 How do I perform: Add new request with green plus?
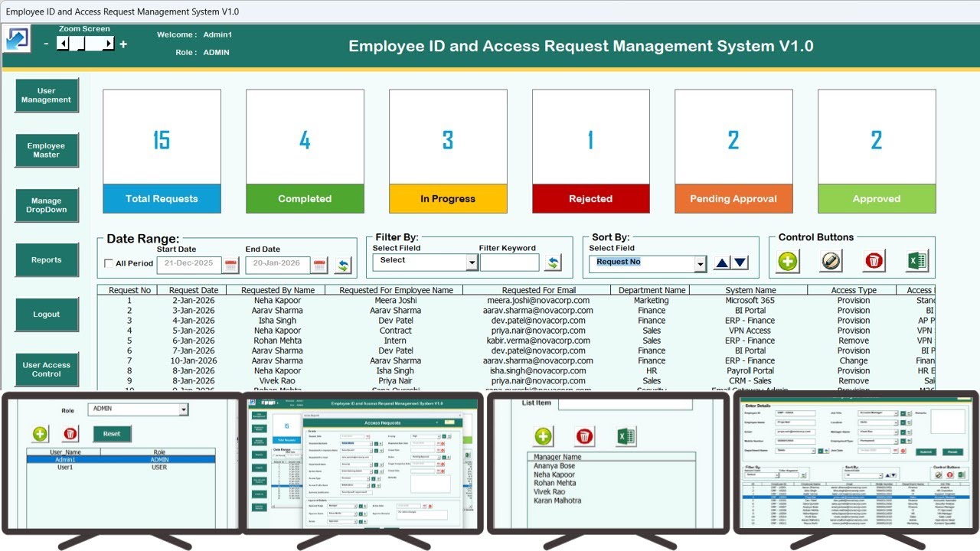pos(787,261)
